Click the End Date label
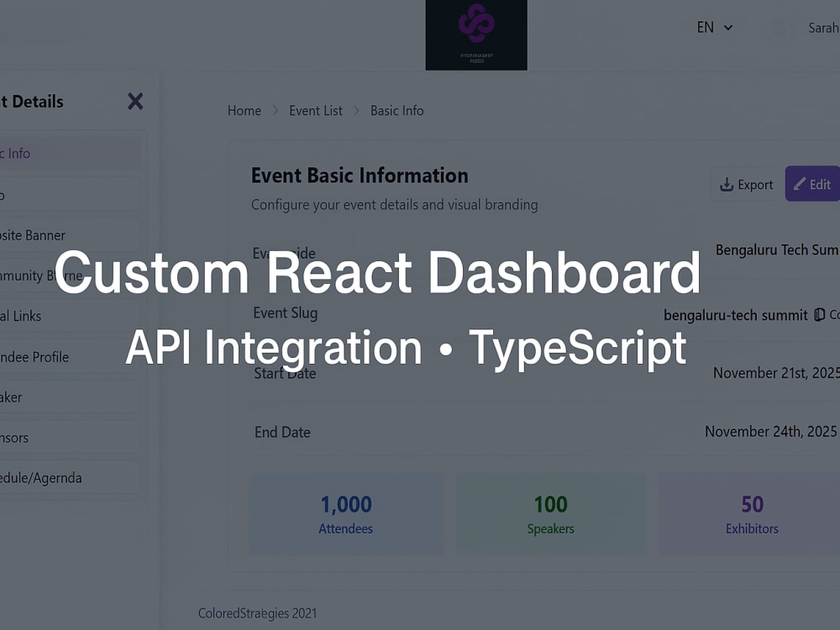Image resolution: width=840 pixels, height=630 pixels. pyautogui.click(x=282, y=433)
